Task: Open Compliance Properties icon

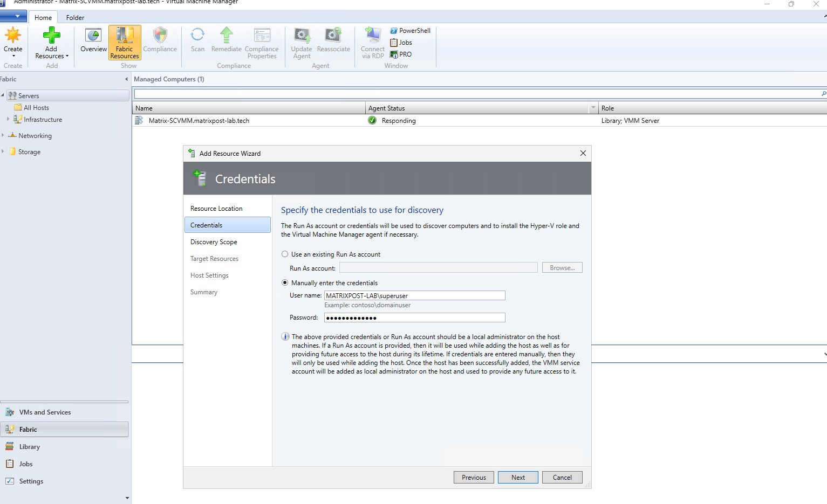Action: click(262, 36)
